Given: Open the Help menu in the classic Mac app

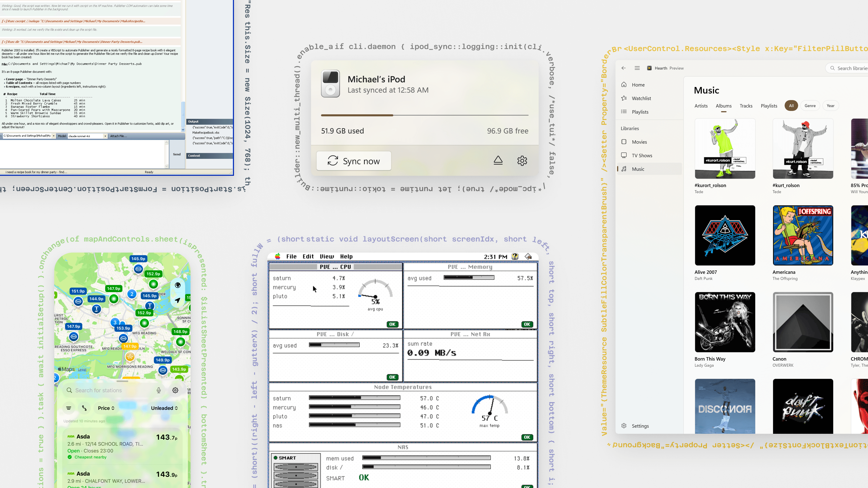Looking at the screenshot, I should pos(346,256).
